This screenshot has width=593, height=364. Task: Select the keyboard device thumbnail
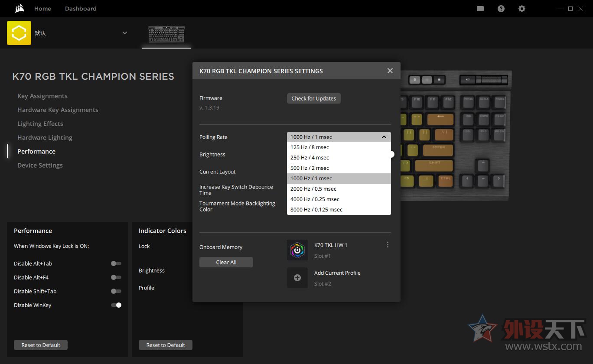point(166,34)
